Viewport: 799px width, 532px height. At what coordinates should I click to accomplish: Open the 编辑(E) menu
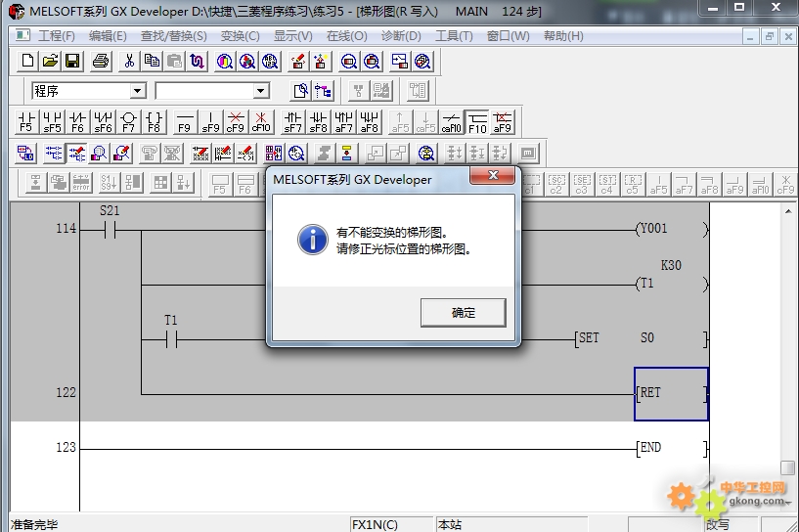(x=107, y=36)
